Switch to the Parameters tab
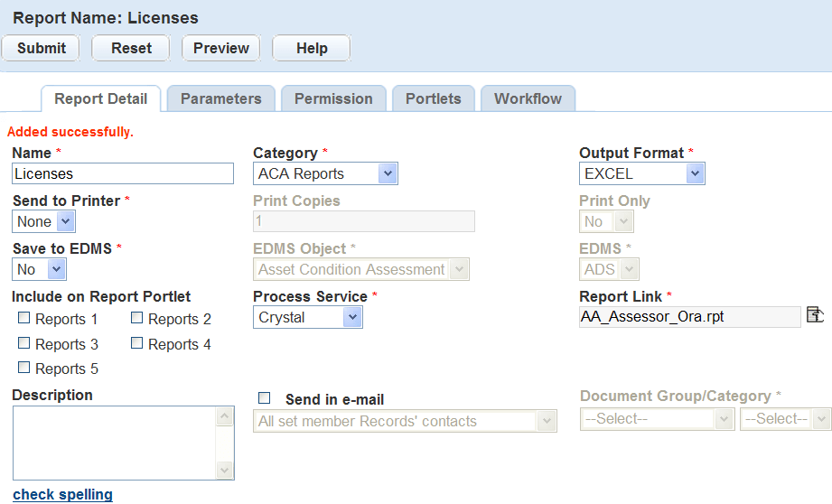Image resolution: width=832 pixels, height=504 pixels. (x=220, y=99)
